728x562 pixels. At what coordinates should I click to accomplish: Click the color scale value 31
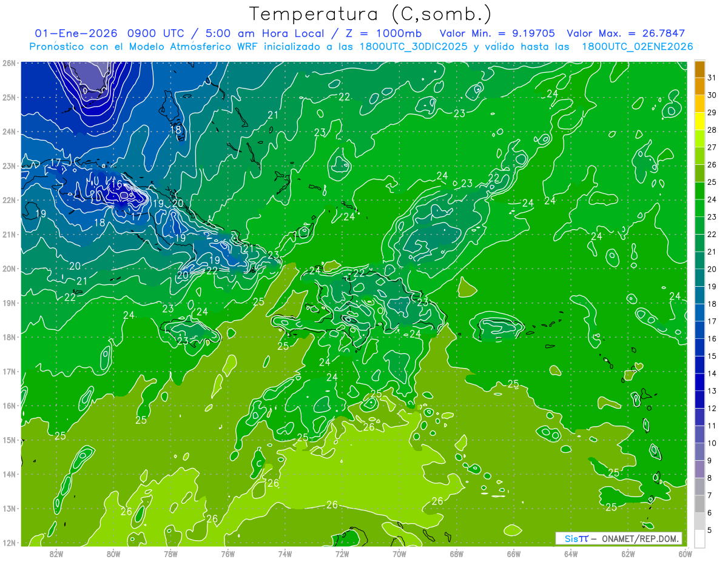(x=712, y=78)
